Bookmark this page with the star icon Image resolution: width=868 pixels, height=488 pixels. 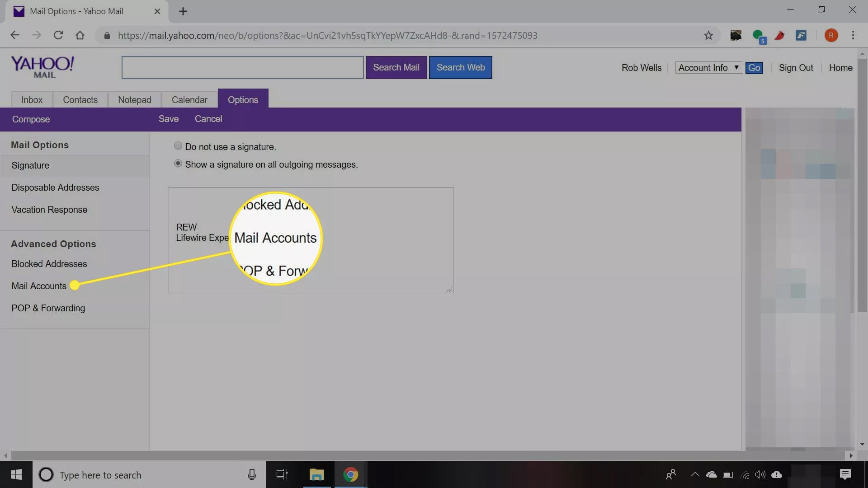click(708, 35)
